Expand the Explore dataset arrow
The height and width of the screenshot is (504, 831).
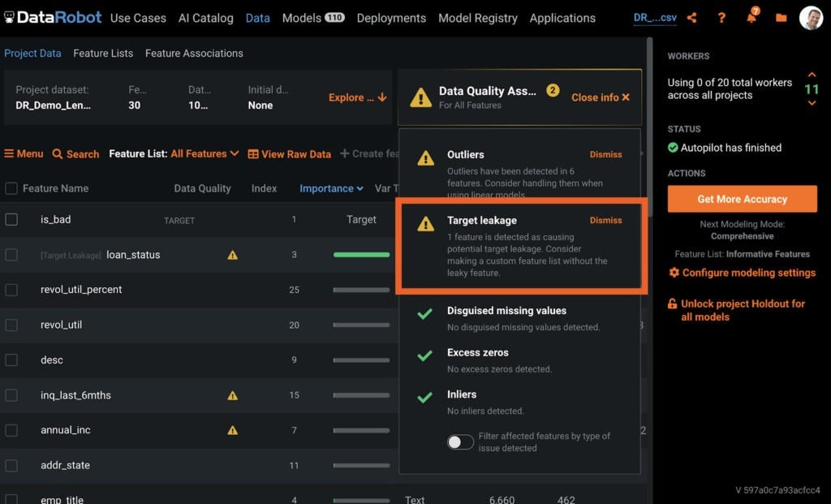(358, 97)
